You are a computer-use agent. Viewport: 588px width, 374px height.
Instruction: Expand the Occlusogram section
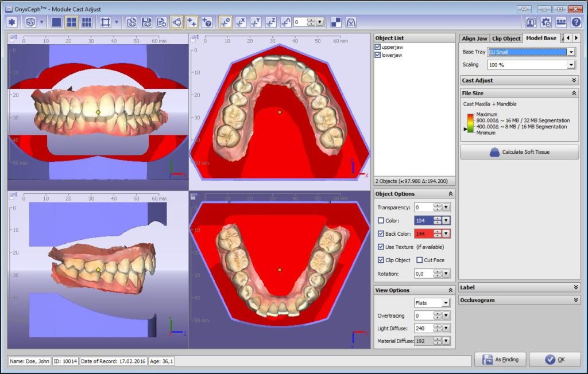(x=575, y=300)
